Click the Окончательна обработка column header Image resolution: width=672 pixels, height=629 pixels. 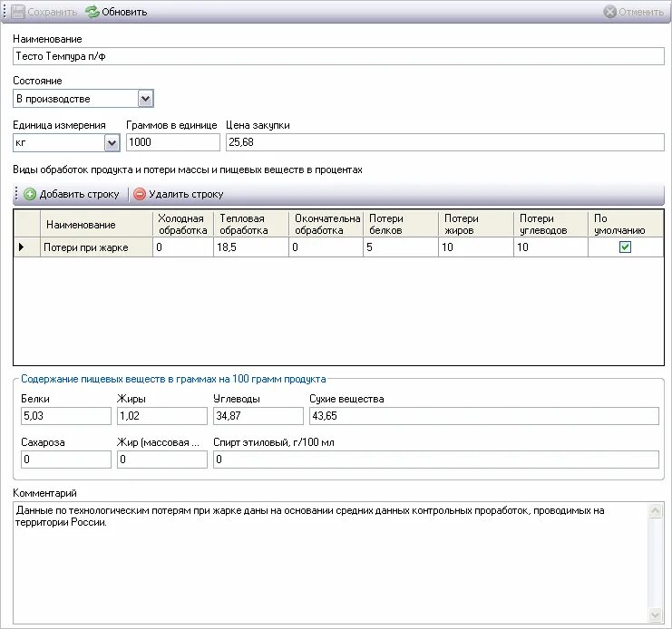(326, 225)
